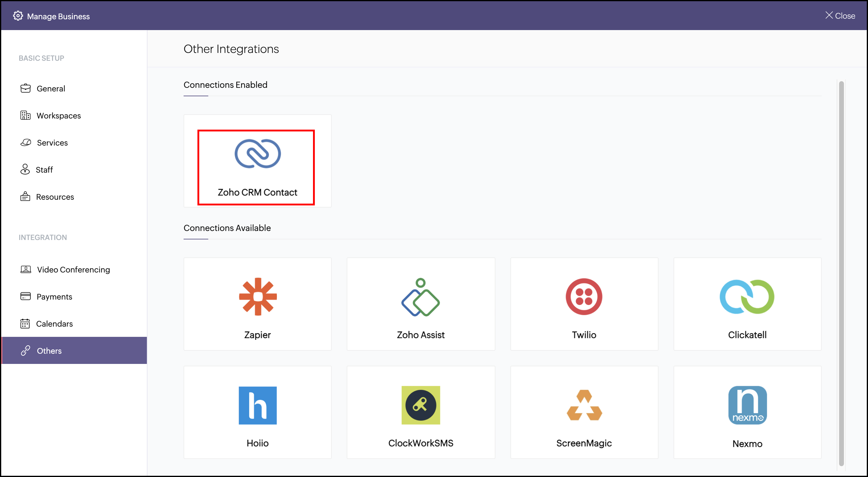Navigate to Services section

[x=52, y=143]
